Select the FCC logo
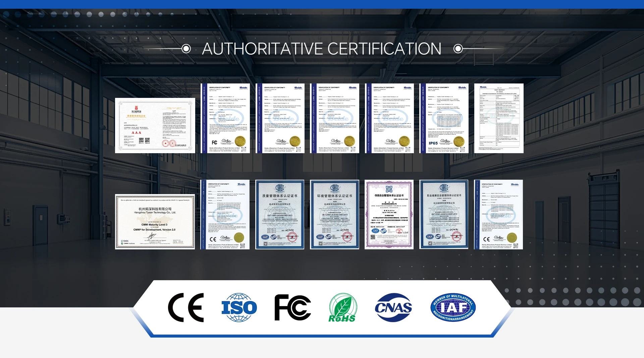 point(293,308)
